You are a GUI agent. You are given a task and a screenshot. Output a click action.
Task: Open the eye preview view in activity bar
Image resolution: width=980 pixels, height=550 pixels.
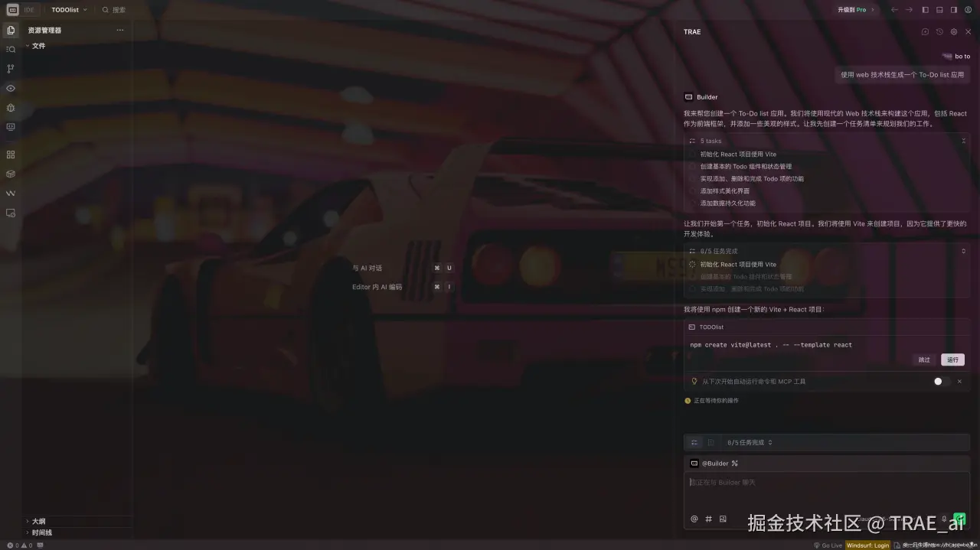11,88
